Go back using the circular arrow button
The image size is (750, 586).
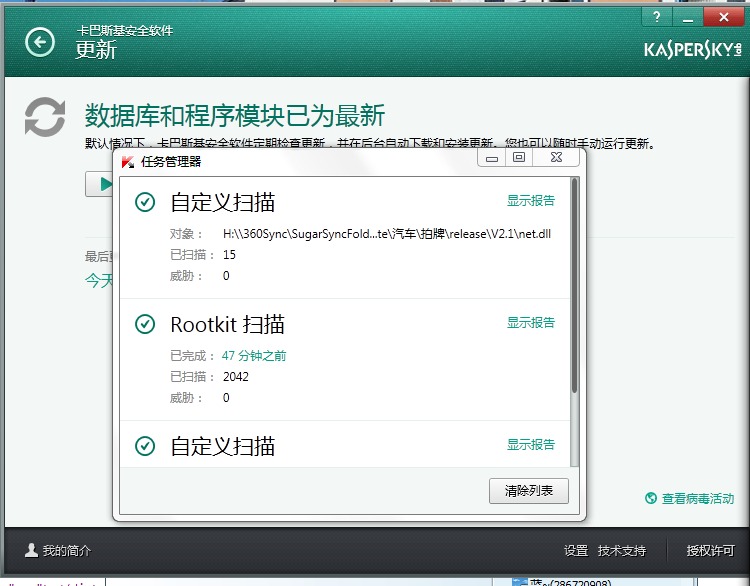[x=40, y=43]
